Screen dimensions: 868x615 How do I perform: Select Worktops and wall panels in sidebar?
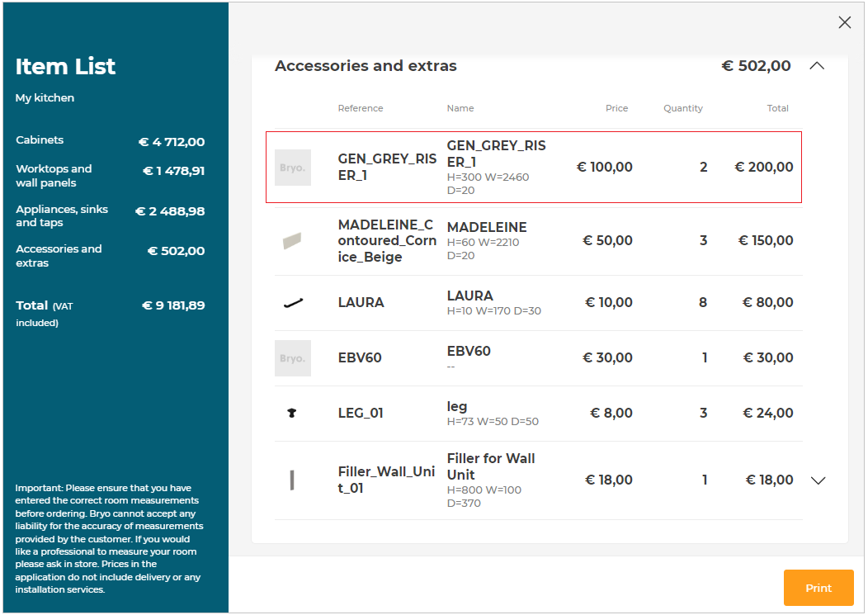(54, 176)
